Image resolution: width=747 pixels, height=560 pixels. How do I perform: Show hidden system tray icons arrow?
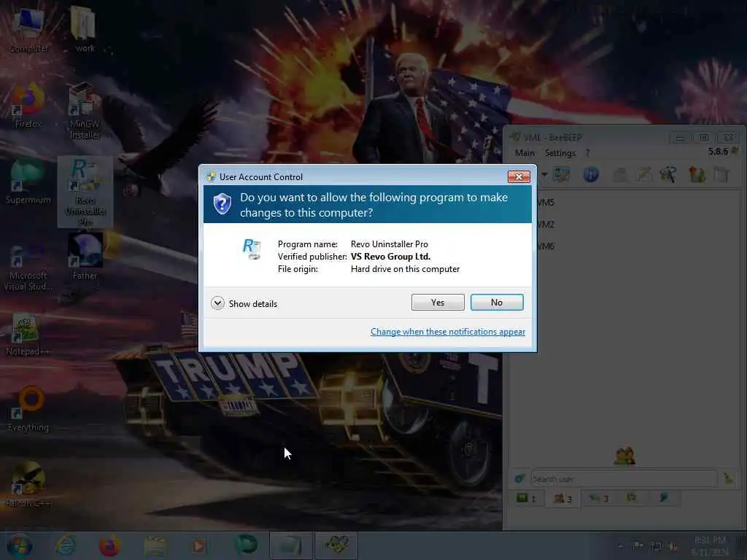click(x=620, y=546)
